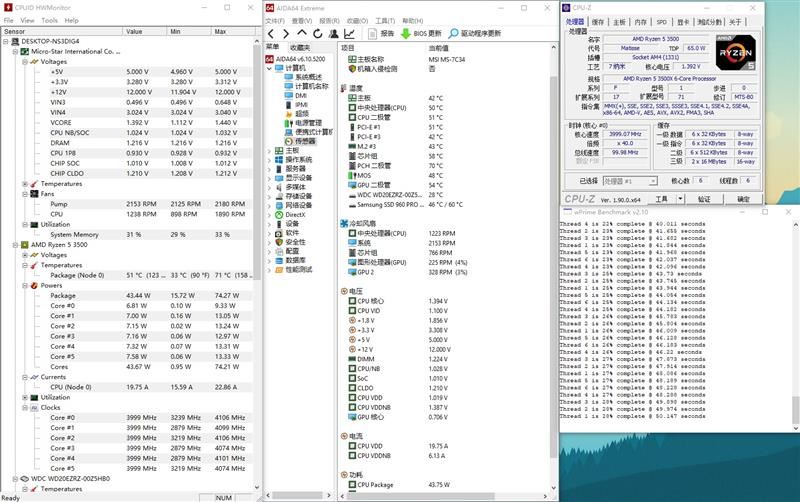The height and width of the screenshot is (502, 800).
Task: Click the DirectX Xbox icon
Action: coord(279,215)
